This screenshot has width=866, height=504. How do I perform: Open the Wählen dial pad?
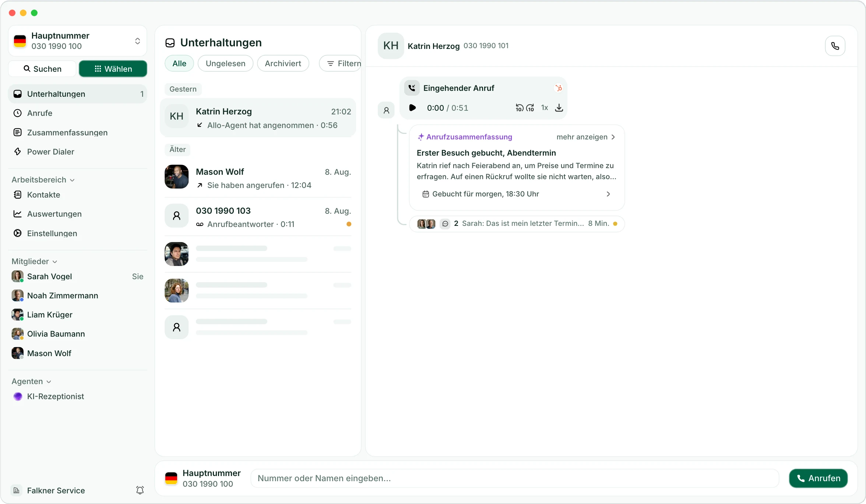[x=113, y=69]
